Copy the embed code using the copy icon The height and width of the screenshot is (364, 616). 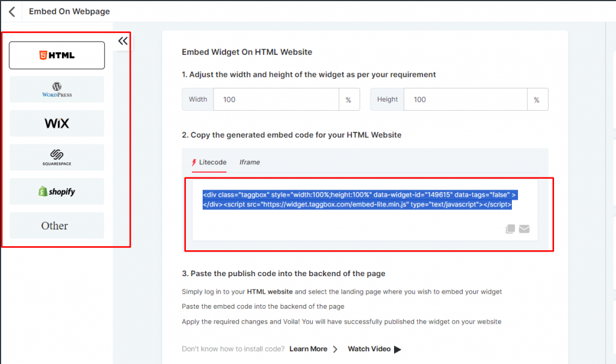point(510,229)
